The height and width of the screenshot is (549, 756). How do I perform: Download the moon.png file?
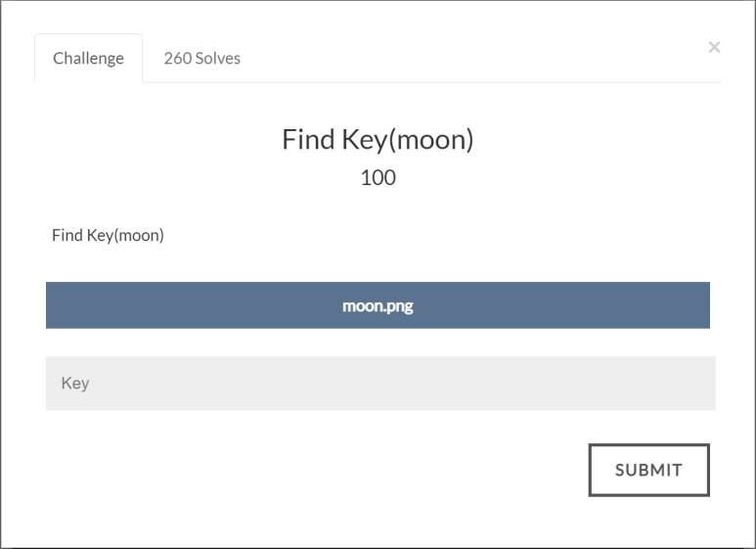(378, 305)
